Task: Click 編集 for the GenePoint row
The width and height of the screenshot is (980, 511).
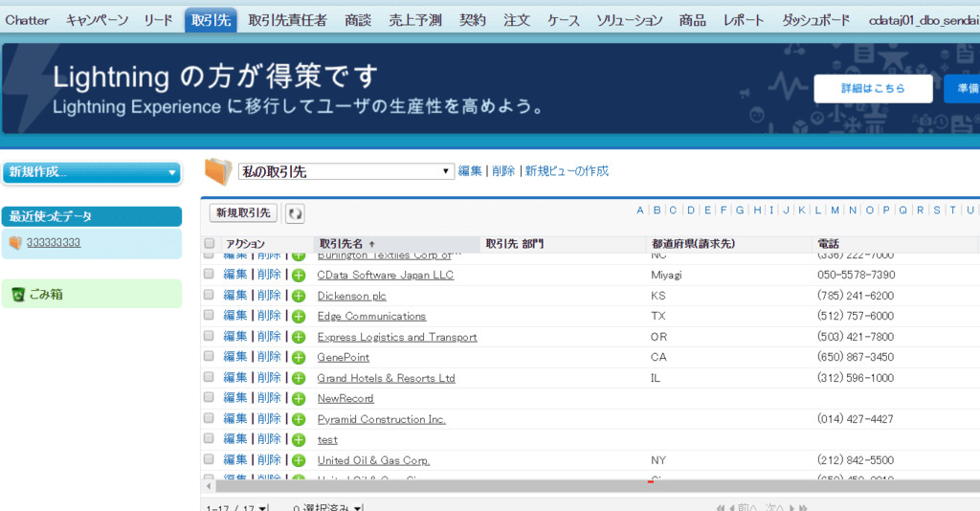Action: pos(235,357)
